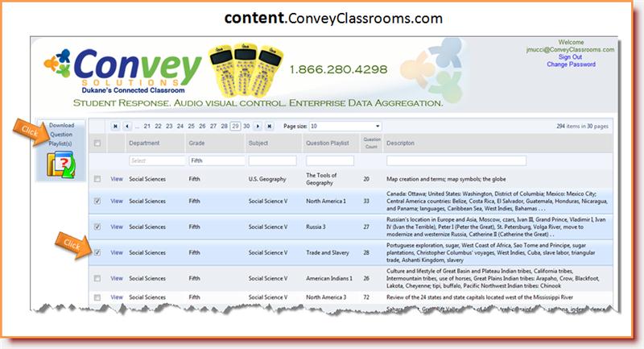This screenshot has height=349, width=644.
Task: Click the 'Trade and Slavery' playlist name
Action: [x=328, y=252]
